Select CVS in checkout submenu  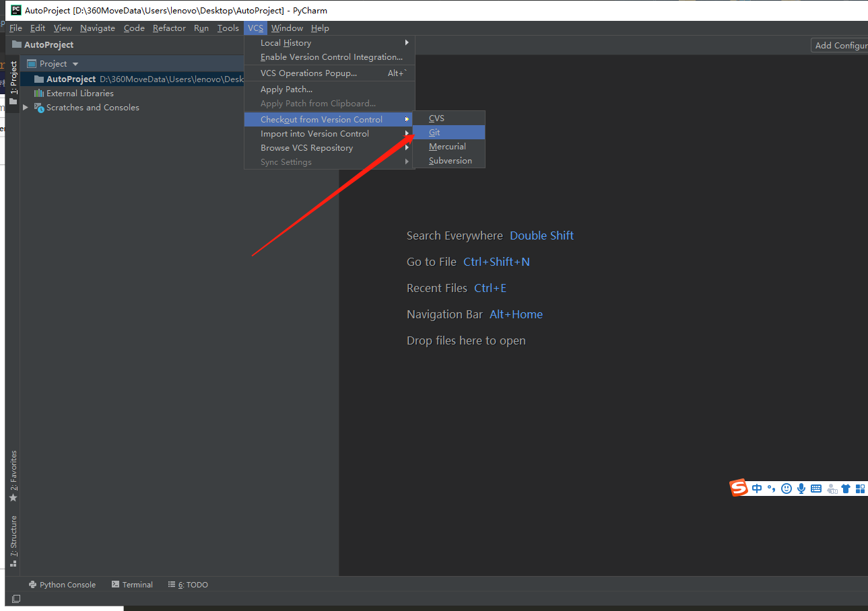point(448,118)
